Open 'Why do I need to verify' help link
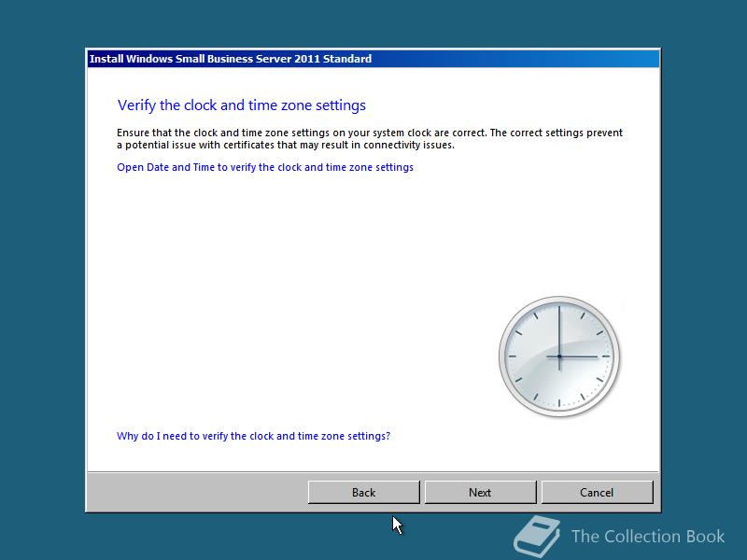The width and height of the screenshot is (747, 560). 253,436
